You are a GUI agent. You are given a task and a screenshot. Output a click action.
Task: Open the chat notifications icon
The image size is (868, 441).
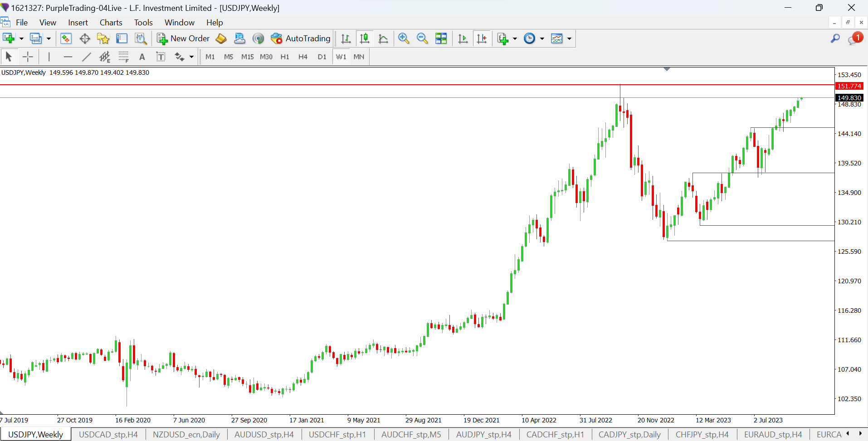point(854,39)
